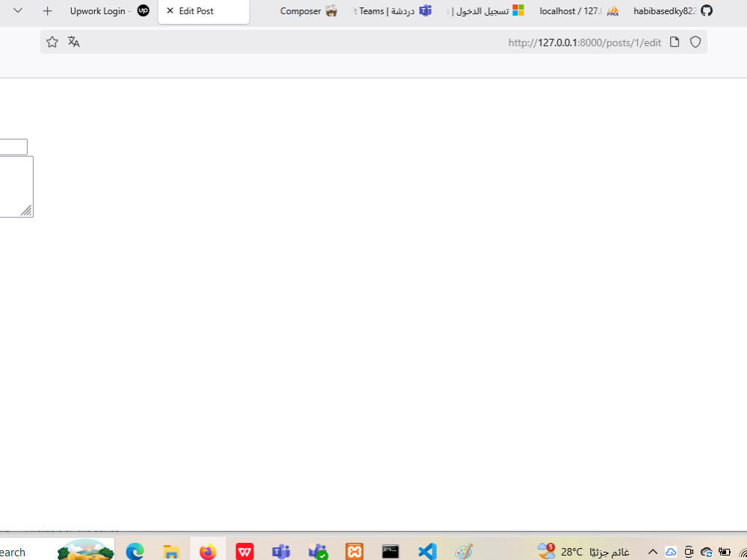Viewport: 747px width, 560px height.
Task: Launch WPS Office from the taskbar
Action: (245, 552)
